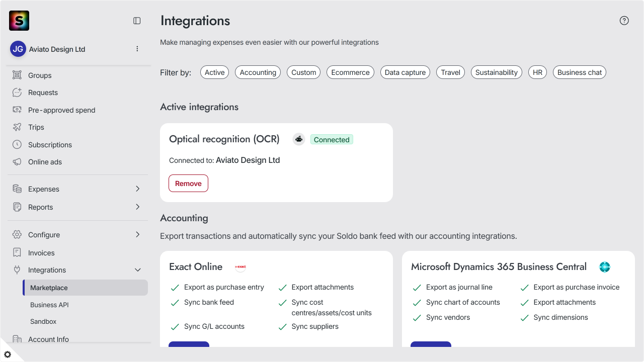
Task: Click the 'Sync G/L accounts' feature
Action: pyautogui.click(x=214, y=326)
